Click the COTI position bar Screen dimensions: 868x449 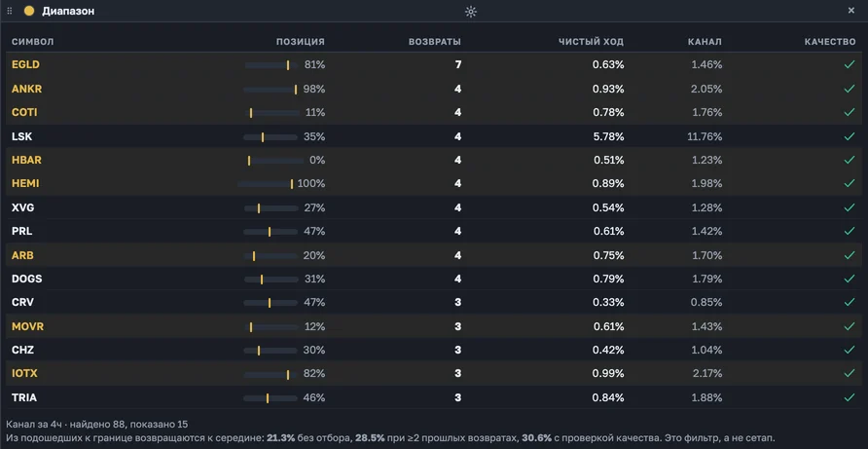[x=271, y=113]
